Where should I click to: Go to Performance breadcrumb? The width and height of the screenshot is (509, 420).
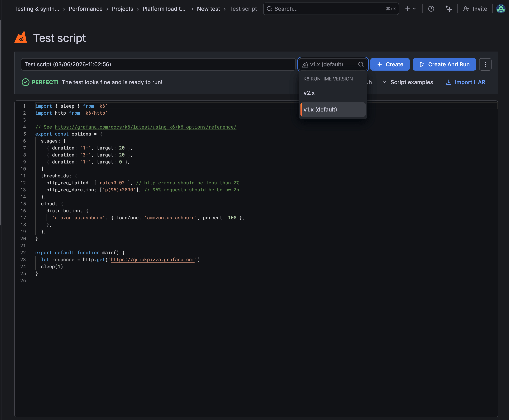85,9
